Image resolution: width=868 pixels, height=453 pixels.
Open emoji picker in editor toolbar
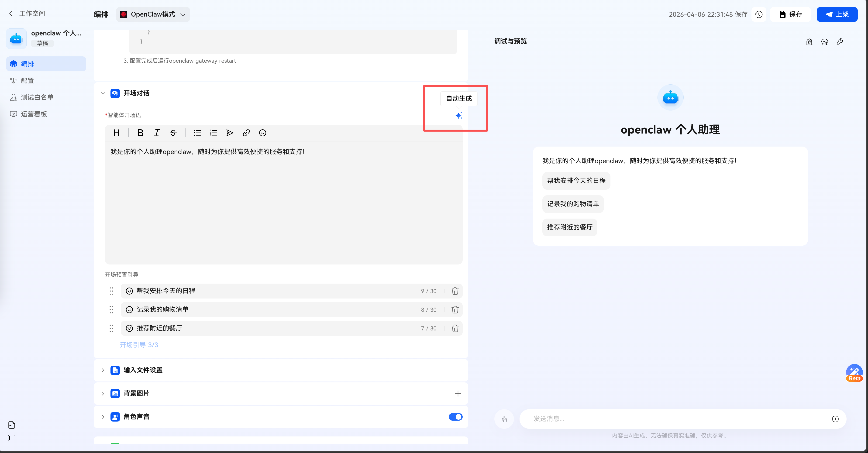point(263,133)
